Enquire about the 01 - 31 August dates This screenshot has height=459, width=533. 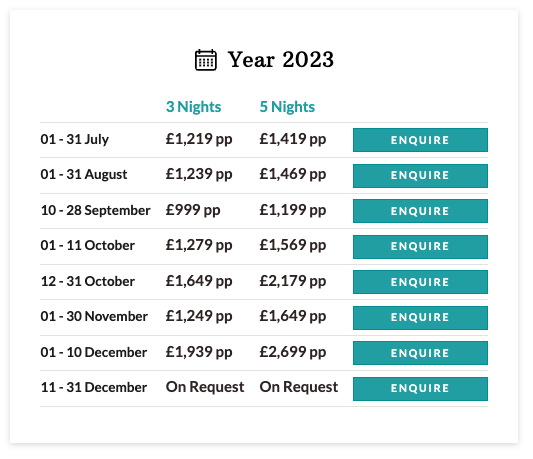tap(420, 175)
